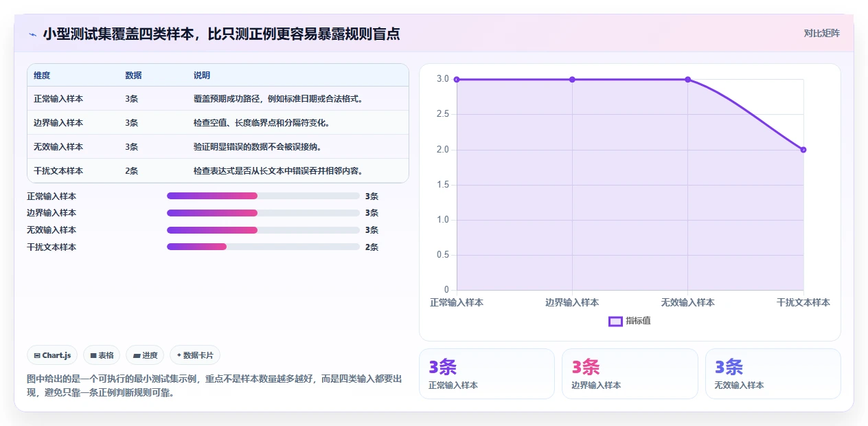
Task: Click the pink 3条 card for 边界输入样本
Action: coord(630,374)
